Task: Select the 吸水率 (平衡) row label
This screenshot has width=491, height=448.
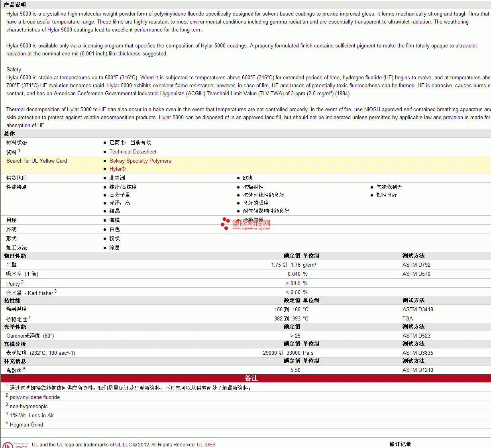Action: 22,274
